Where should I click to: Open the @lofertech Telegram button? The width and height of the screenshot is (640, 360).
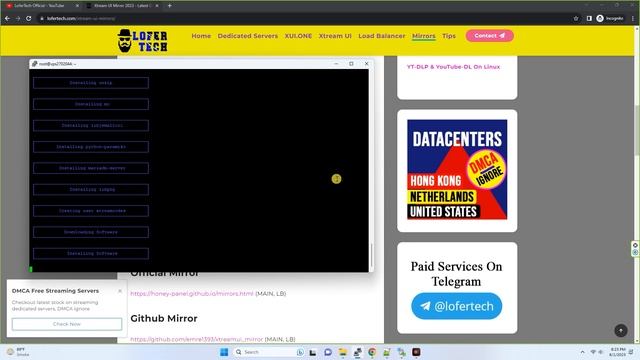click(x=456, y=306)
